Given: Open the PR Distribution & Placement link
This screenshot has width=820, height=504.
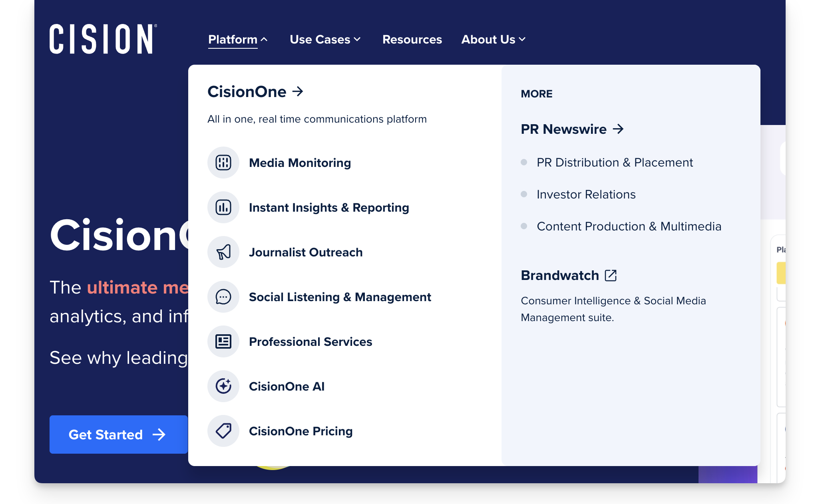Looking at the screenshot, I should coord(615,162).
